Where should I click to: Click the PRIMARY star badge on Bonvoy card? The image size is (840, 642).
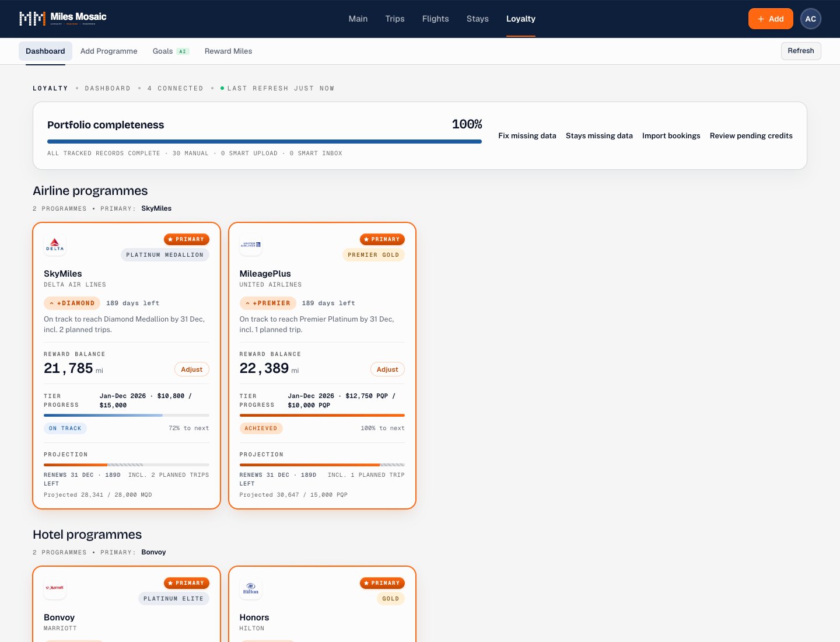tap(186, 583)
